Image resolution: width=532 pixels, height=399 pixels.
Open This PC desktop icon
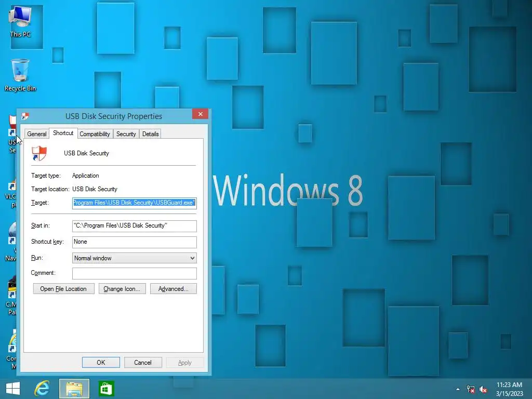point(20,21)
